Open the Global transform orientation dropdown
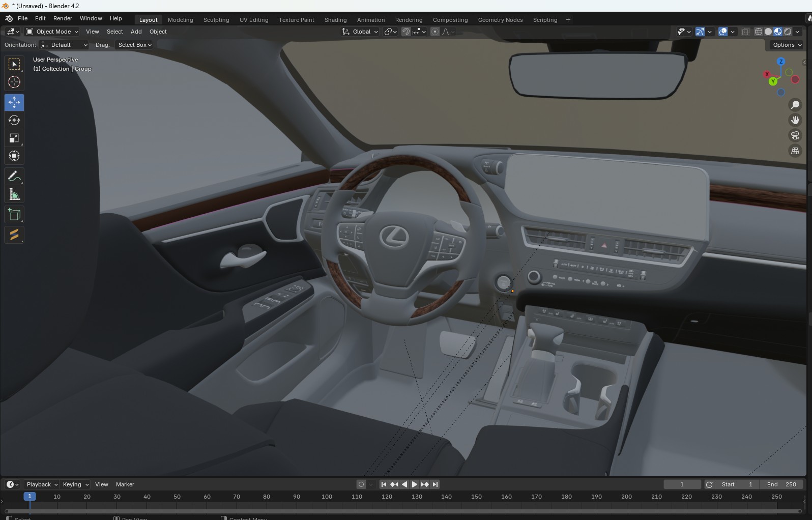 [x=360, y=32]
